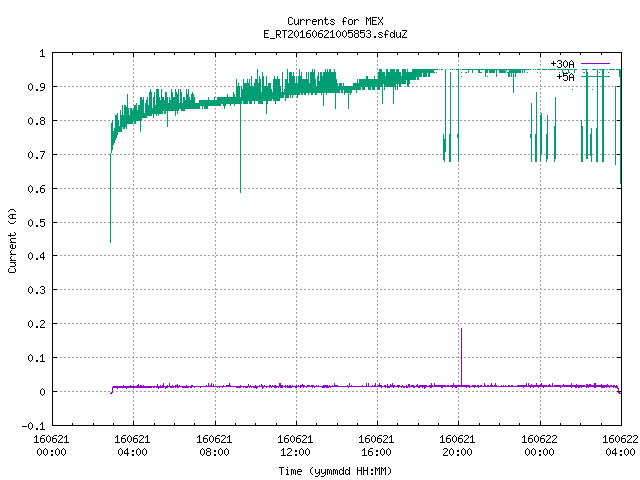Click the y-axis label "Current (A)"
The width and height of the screenshot is (640, 480).
12,240
